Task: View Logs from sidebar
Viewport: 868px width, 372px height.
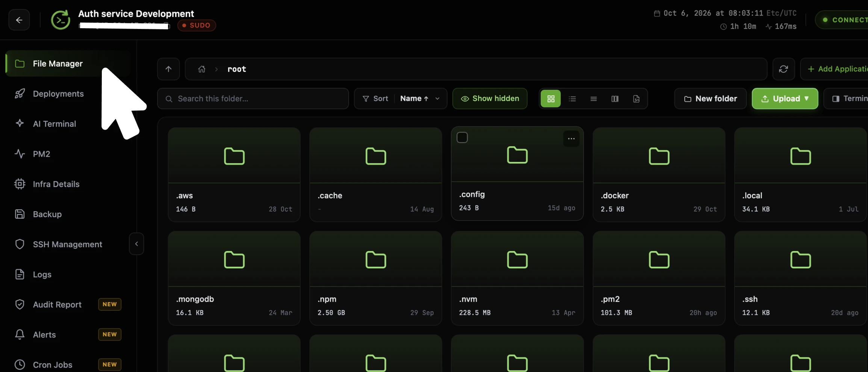Action: tap(68, 274)
